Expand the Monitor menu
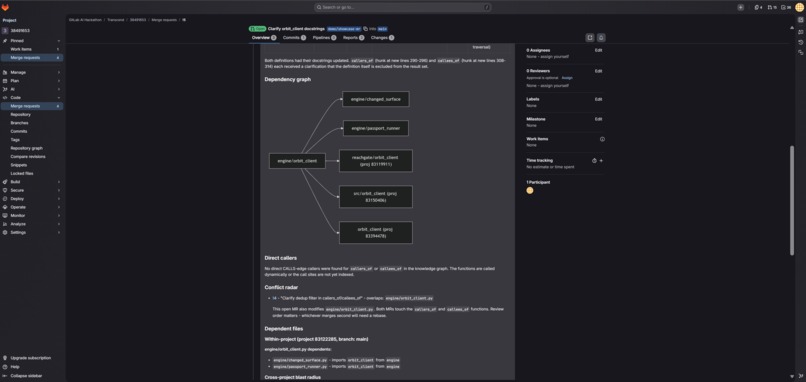The image size is (806, 382). (x=59, y=215)
